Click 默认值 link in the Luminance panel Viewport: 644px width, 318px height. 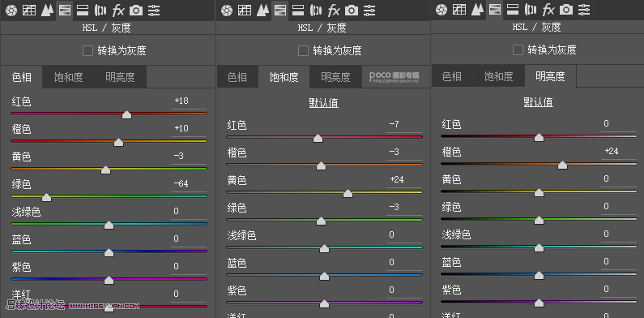pos(538,102)
